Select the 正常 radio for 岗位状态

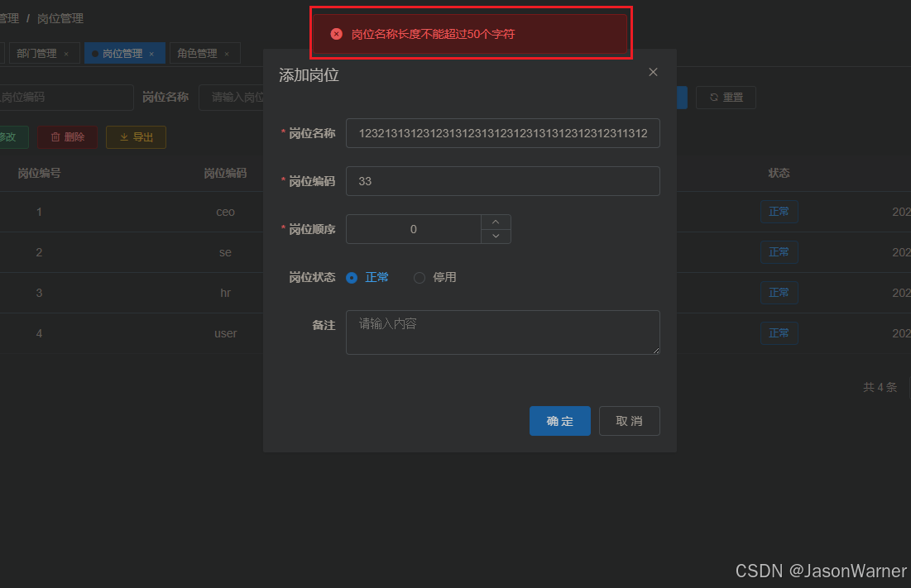[351, 277]
